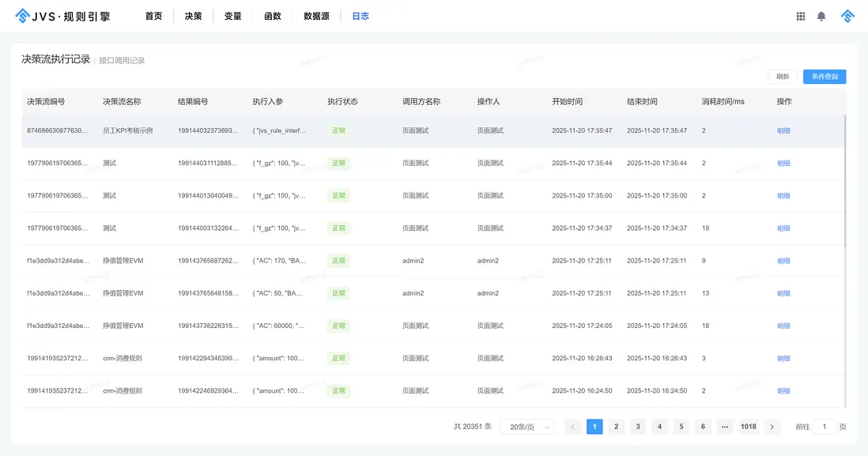Type in the 前往 page number field
The image size is (868, 456).
tap(825, 427)
